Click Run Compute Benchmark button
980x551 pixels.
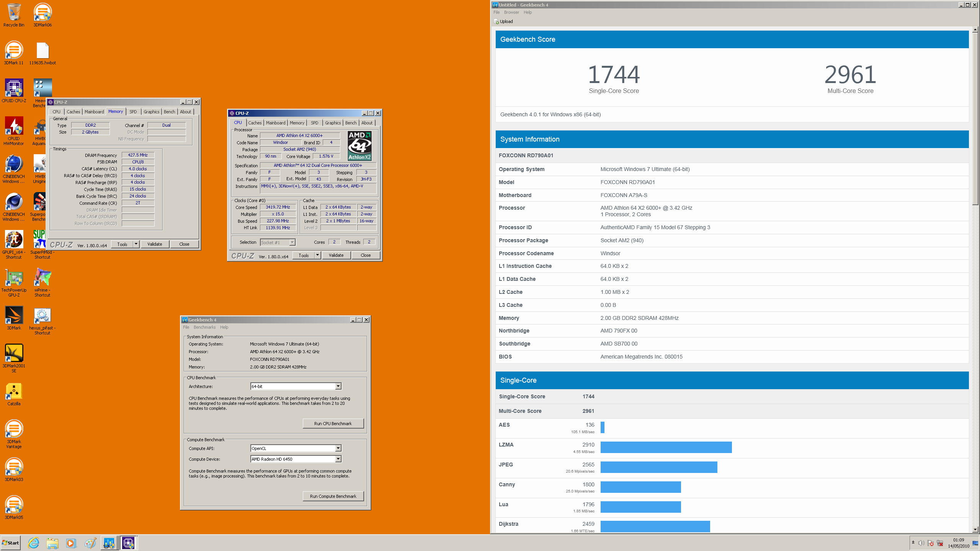333,496
